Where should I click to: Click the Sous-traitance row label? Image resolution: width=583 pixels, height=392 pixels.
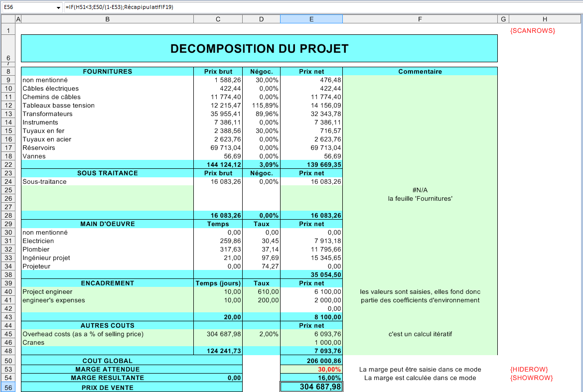[x=44, y=182]
